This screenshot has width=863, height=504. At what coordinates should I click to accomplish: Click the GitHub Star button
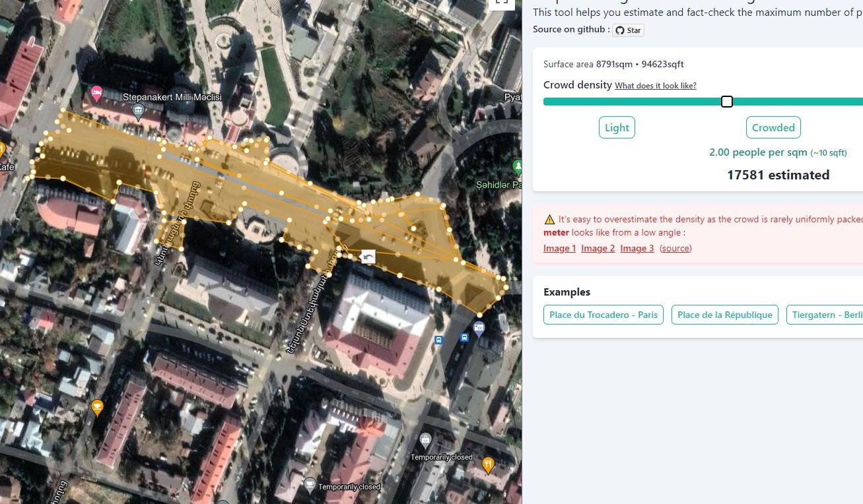pos(628,30)
